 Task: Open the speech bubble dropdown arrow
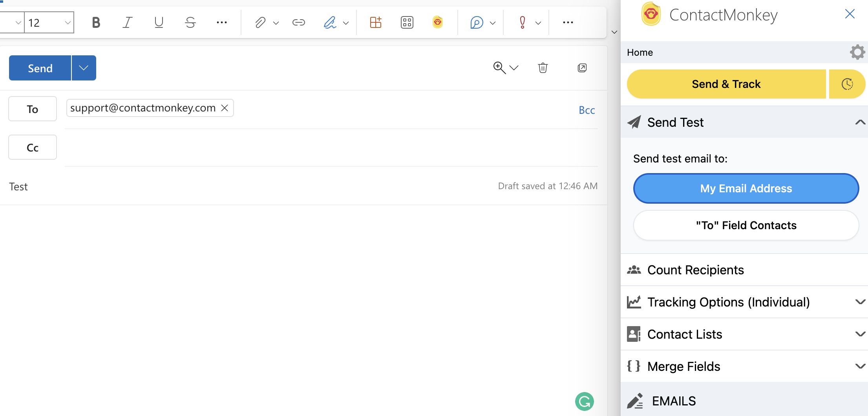493,23
